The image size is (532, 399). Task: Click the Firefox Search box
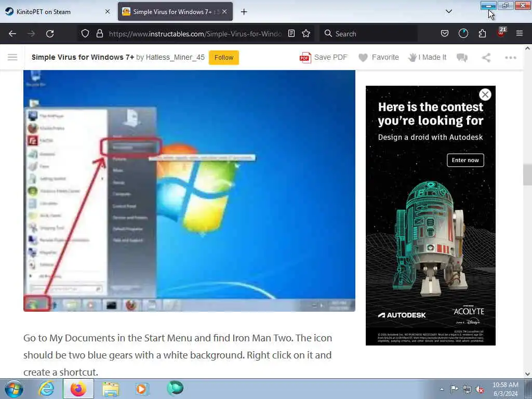pos(368,34)
